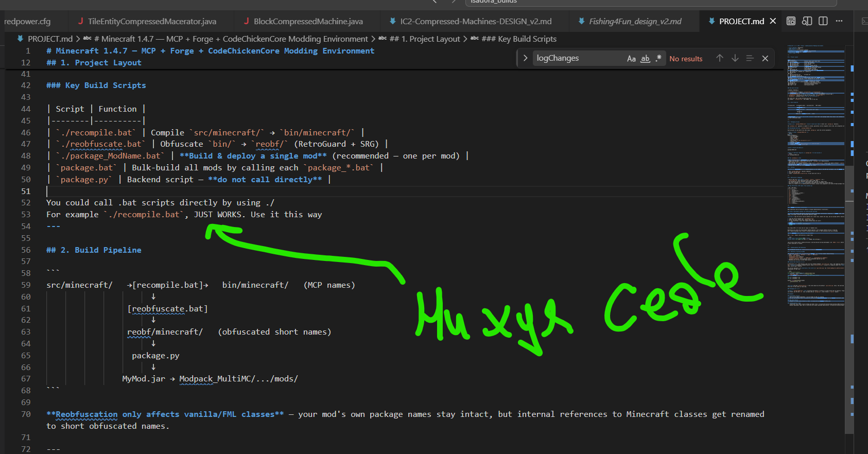This screenshot has width=868, height=454.
Task: Select the active PROJECT.md tab
Action: coord(741,21)
